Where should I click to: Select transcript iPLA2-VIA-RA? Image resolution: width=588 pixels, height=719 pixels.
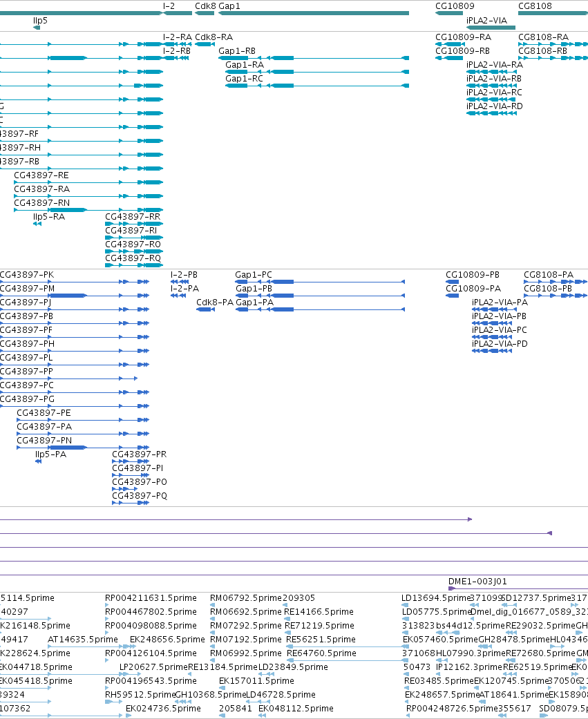[495, 65]
